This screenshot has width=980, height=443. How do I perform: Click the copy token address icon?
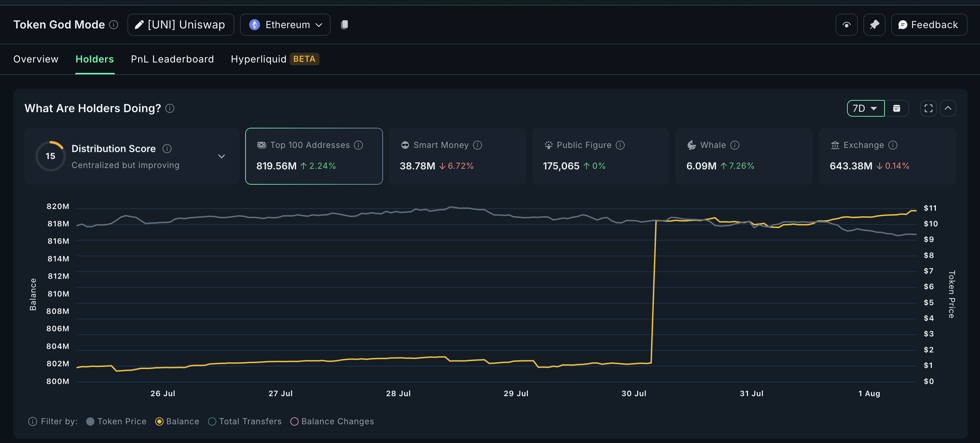[344, 25]
